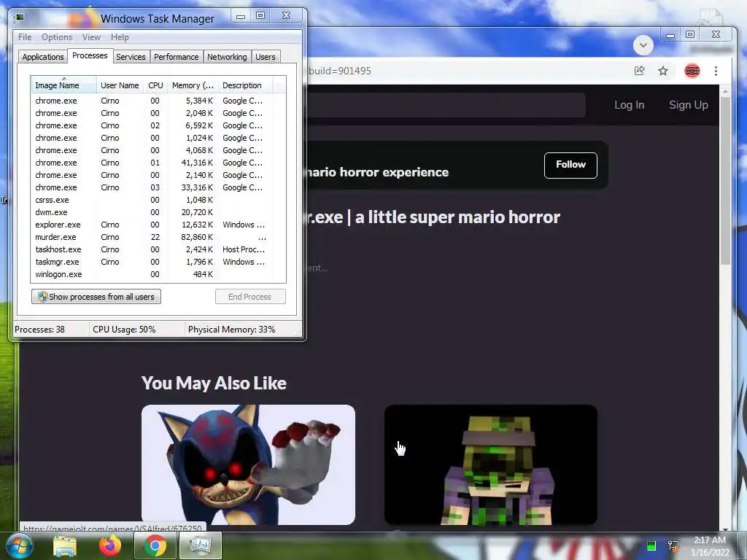The height and width of the screenshot is (560, 747).
Task: Click the Sign Up link
Action: click(689, 105)
